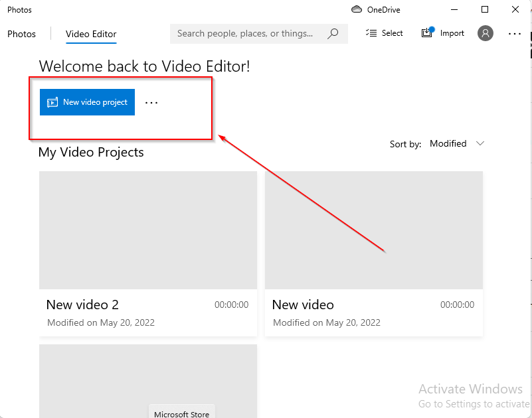Click the Sort by chevron arrow
This screenshot has height=418, width=532.
(481, 144)
